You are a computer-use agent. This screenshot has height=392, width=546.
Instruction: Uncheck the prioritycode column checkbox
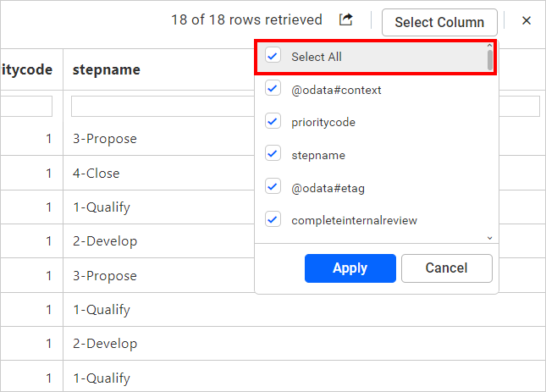(x=273, y=122)
